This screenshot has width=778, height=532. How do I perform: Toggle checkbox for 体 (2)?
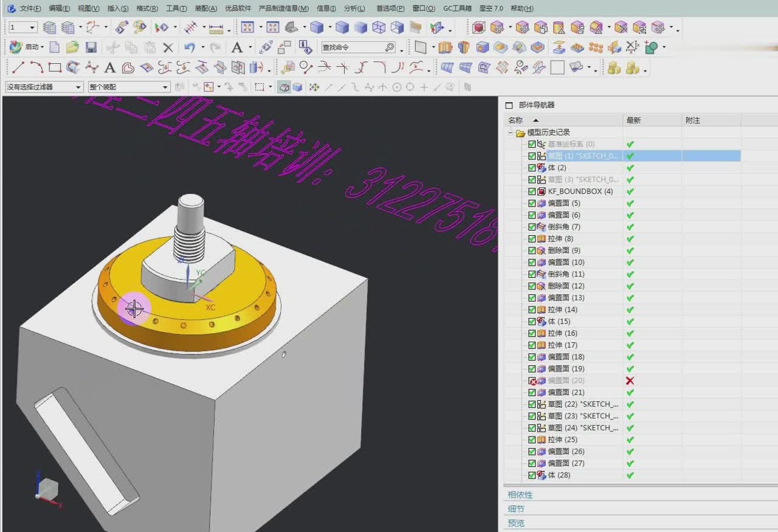(532, 168)
